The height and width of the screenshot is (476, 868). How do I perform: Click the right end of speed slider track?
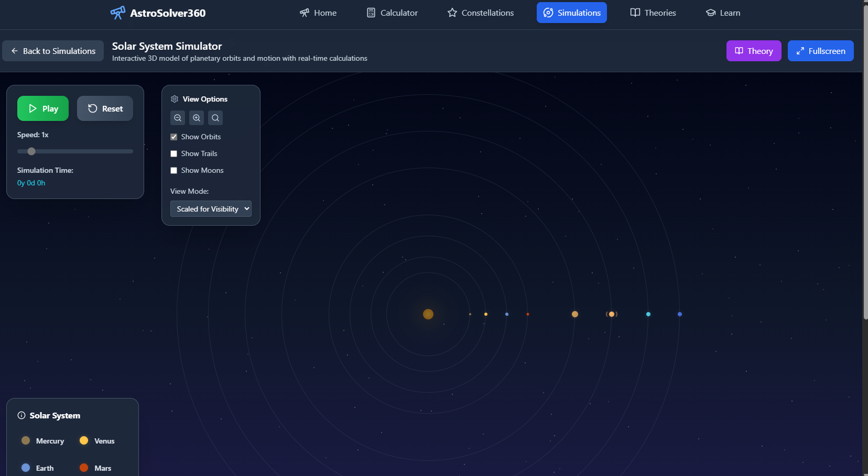pyautogui.click(x=131, y=151)
